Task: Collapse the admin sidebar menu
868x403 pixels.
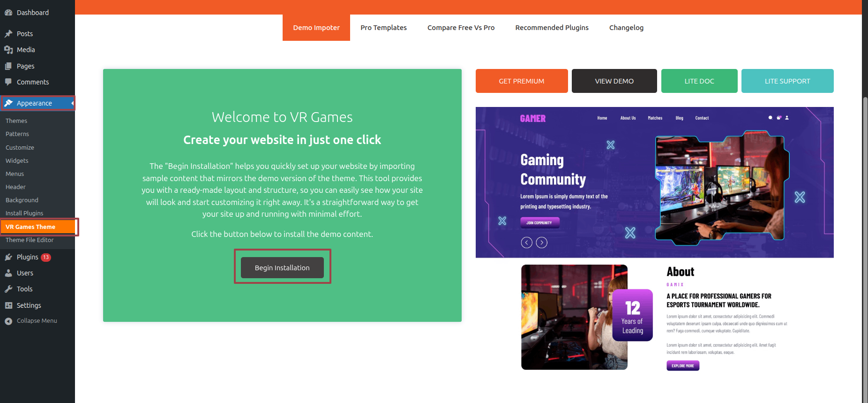Action: (x=31, y=321)
